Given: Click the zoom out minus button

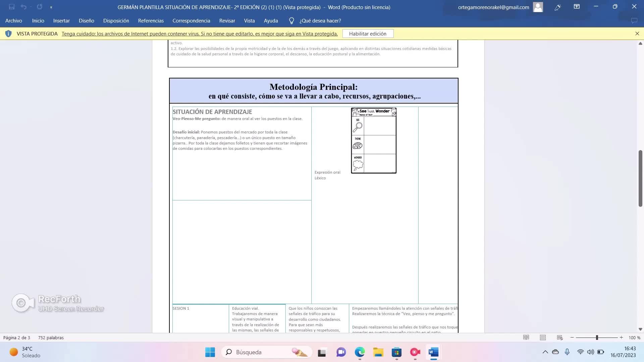Looking at the screenshot, I should (x=572, y=338).
